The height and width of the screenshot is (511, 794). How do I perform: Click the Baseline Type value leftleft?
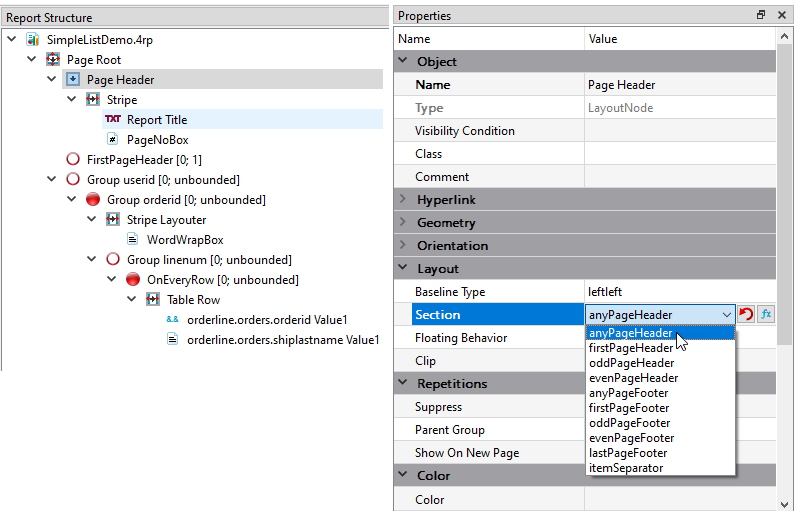click(680, 292)
